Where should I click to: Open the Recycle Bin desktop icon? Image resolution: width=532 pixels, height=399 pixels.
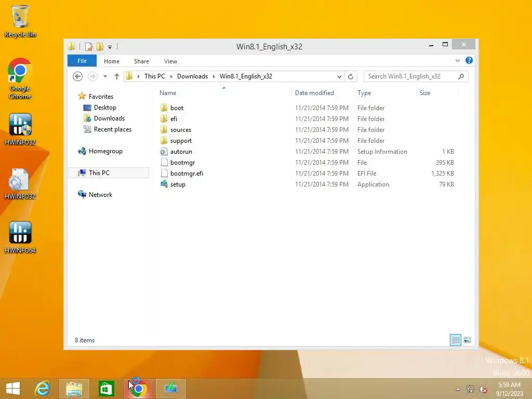(x=20, y=21)
